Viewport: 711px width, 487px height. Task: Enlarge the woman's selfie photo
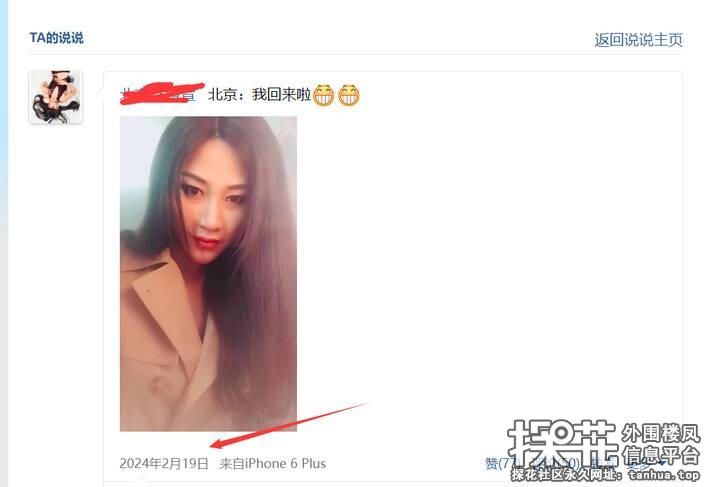click(x=208, y=274)
